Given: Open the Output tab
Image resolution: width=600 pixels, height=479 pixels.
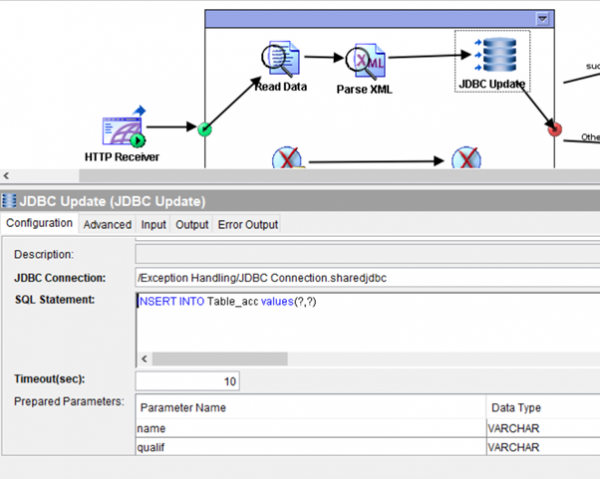Looking at the screenshot, I should coord(192,225).
